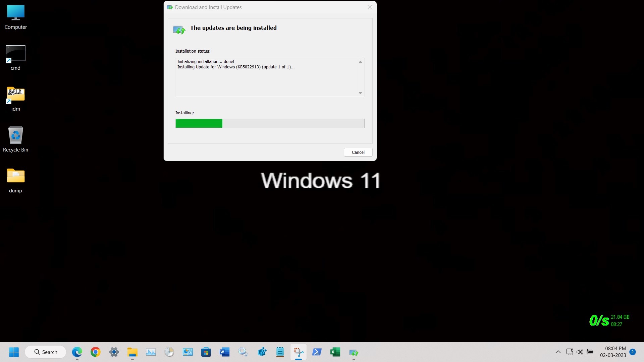The height and width of the screenshot is (362, 644).
Task: Open volume tray icon
Action: (x=580, y=352)
